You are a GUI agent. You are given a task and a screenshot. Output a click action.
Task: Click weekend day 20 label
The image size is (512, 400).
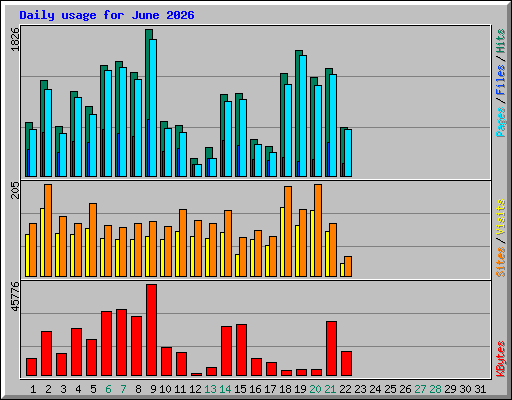click(x=315, y=389)
